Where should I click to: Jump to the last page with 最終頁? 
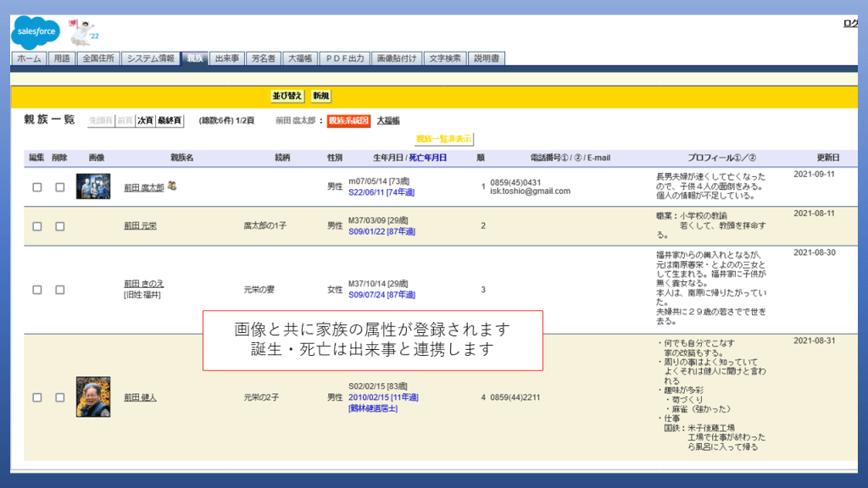[170, 121]
